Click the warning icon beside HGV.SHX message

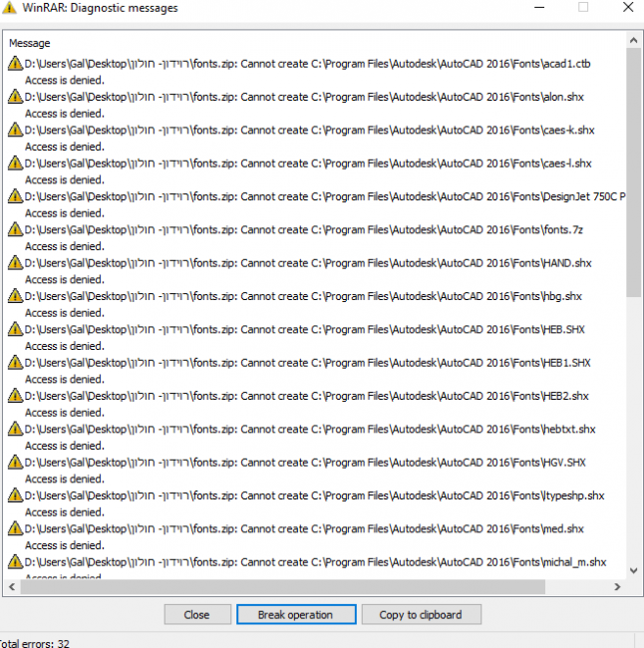(15, 462)
